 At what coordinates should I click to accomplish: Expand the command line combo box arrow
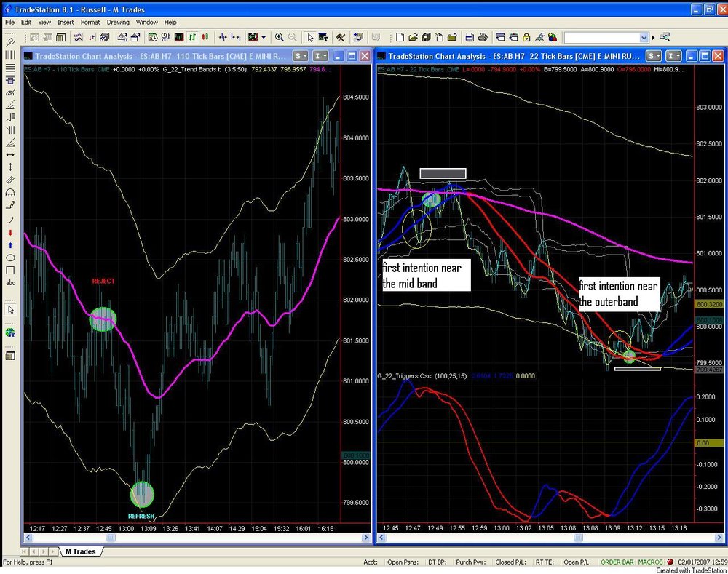tap(644, 38)
